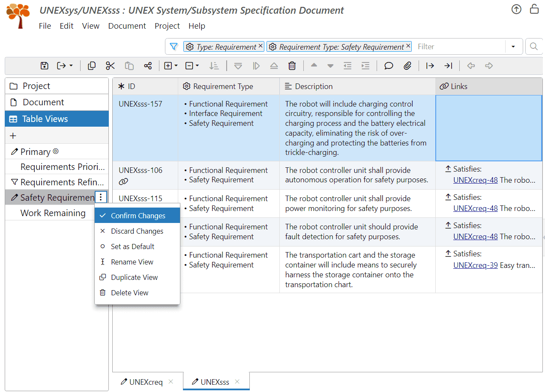Click the search magnifier button
This screenshot has height=392, width=545.
(534, 47)
